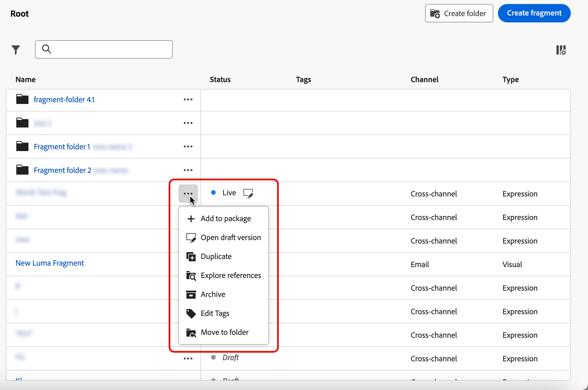Click the Create fragment button
The height and width of the screenshot is (390, 588).
534,13
